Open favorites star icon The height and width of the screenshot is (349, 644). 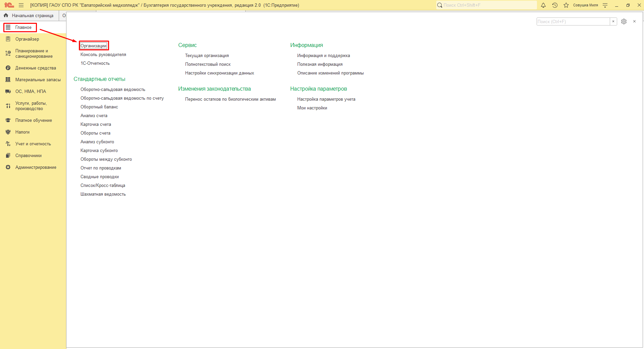coord(566,5)
